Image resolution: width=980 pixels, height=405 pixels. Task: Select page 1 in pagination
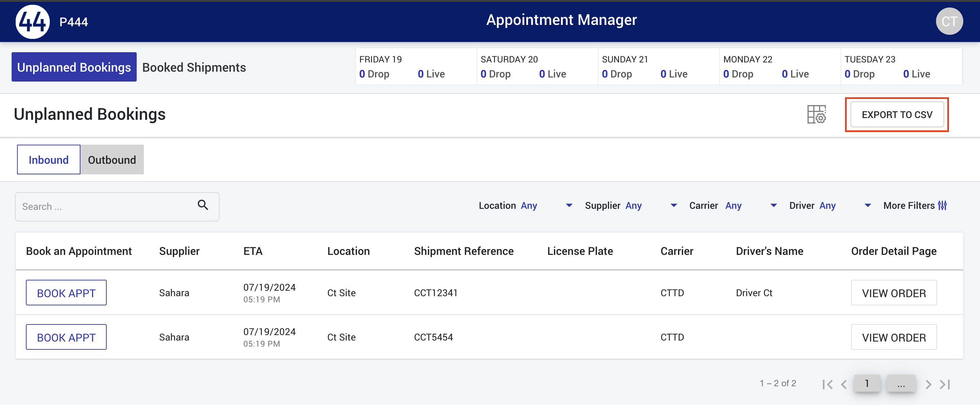(866, 383)
